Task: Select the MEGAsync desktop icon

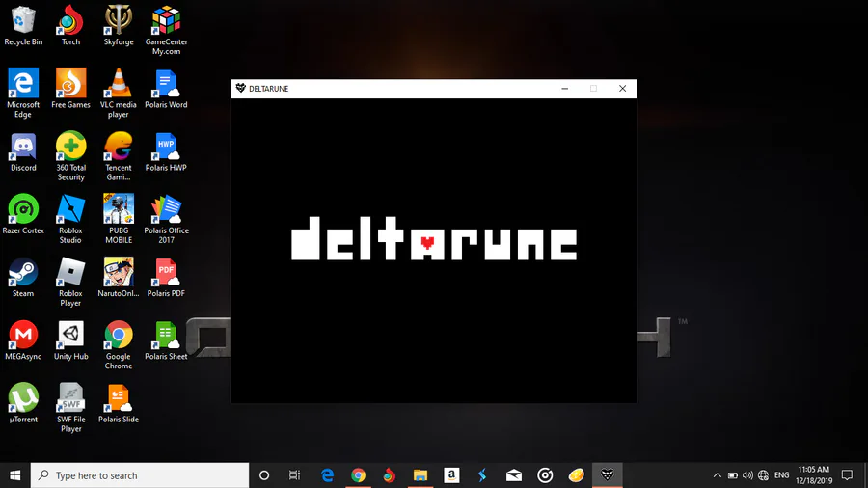Action: point(23,340)
